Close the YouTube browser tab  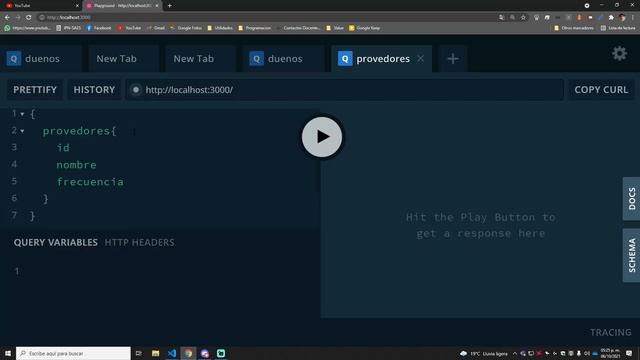pyautogui.click(x=77, y=6)
